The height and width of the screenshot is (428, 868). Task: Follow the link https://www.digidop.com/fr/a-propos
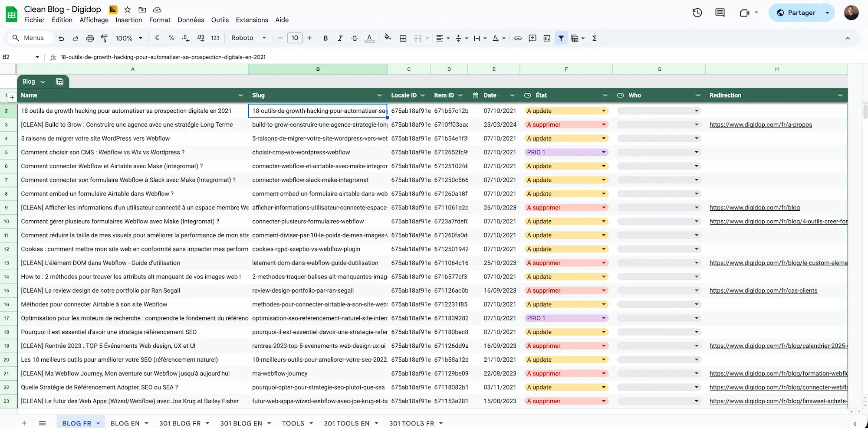pyautogui.click(x=761, y=124)
